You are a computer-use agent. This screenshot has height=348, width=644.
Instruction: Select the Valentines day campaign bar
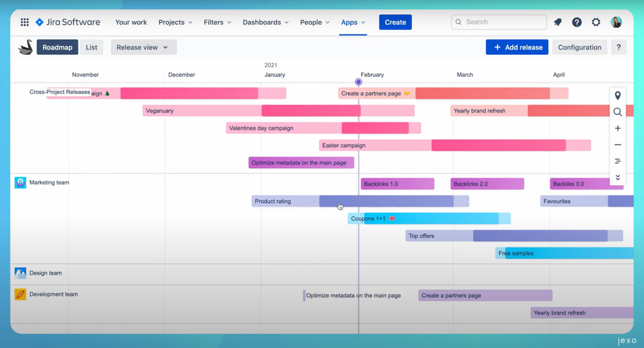click(323, 128)
